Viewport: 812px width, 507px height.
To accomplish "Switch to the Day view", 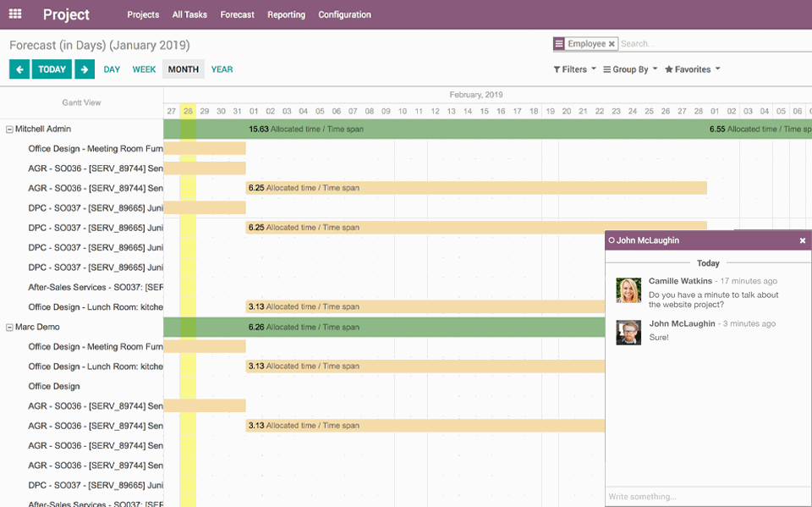I will (112, 69).
